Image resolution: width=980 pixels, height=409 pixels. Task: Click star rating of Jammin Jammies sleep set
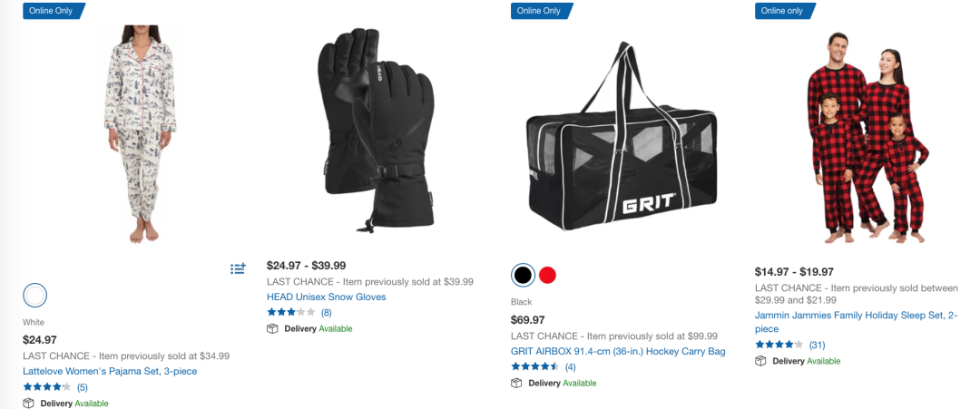779,345
